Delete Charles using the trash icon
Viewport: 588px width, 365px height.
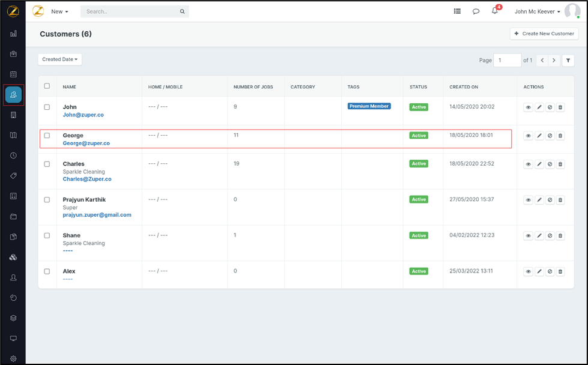(560, 164)
